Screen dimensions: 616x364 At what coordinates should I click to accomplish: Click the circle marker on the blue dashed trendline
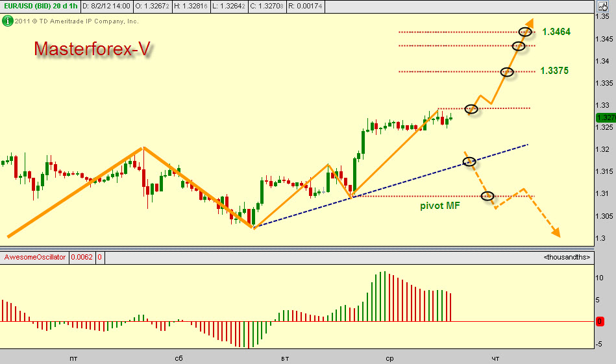469,161
